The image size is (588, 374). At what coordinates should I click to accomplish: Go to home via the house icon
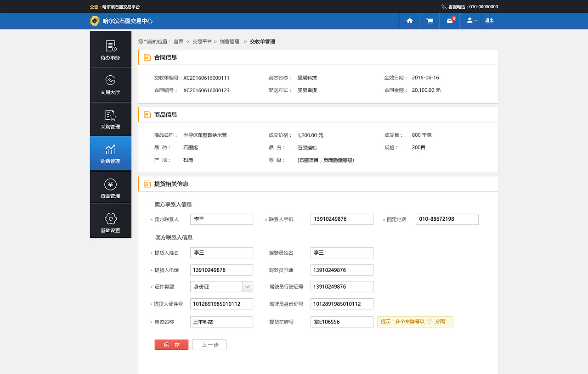click(x=409, y=21)
